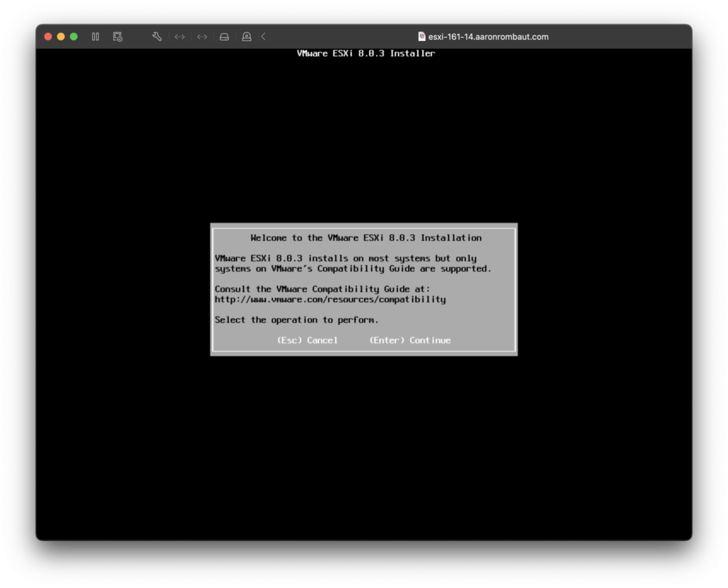
Task: Click the yellow minimize window button
Action: tap(61, 37)
